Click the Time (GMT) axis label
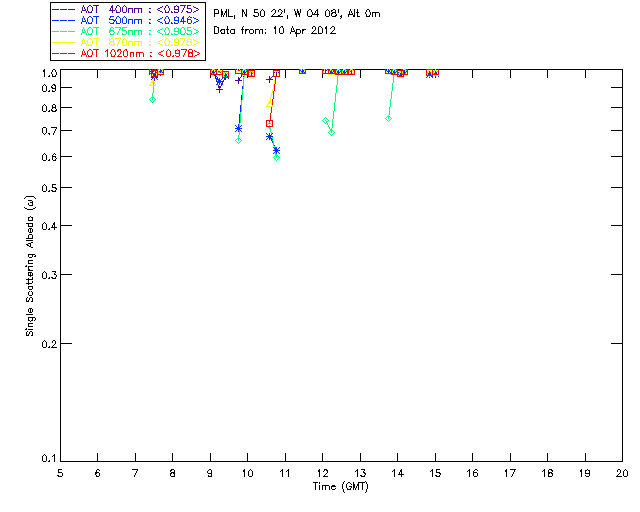 pos(341,487)
